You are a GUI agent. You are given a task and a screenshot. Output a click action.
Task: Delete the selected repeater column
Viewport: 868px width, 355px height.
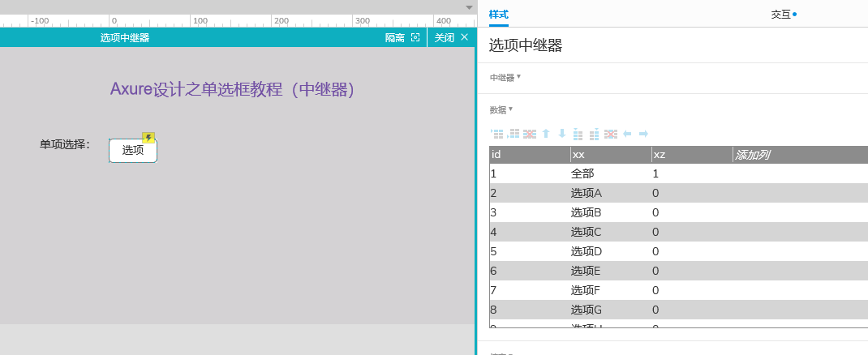(611, 134)
